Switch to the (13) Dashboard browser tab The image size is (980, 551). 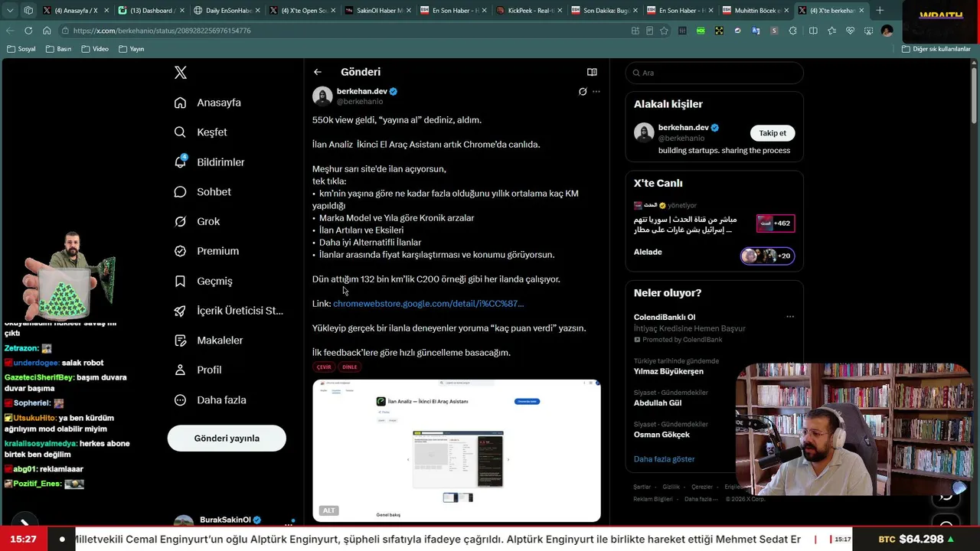point(152,11)
